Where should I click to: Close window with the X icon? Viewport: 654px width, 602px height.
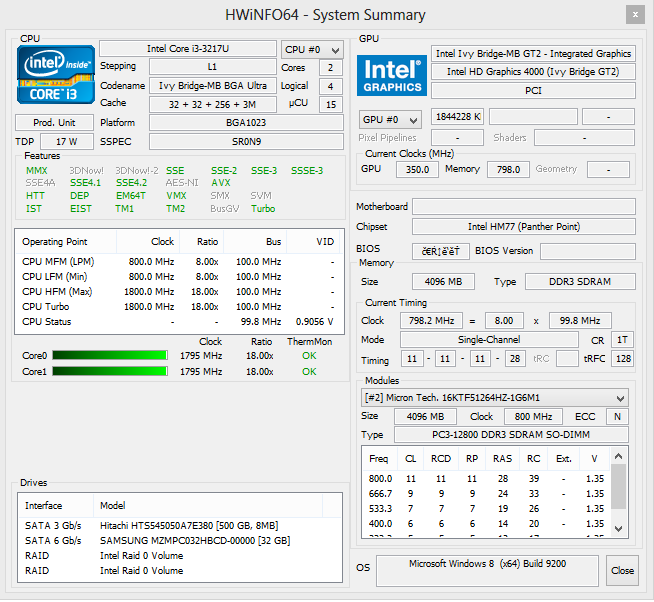pyautogui.click(x=635, y=15)
